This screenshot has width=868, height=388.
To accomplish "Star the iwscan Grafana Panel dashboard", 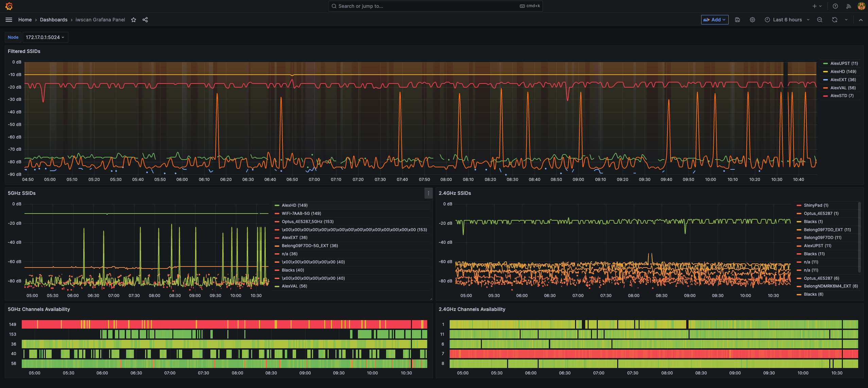I will pos(134,20).
